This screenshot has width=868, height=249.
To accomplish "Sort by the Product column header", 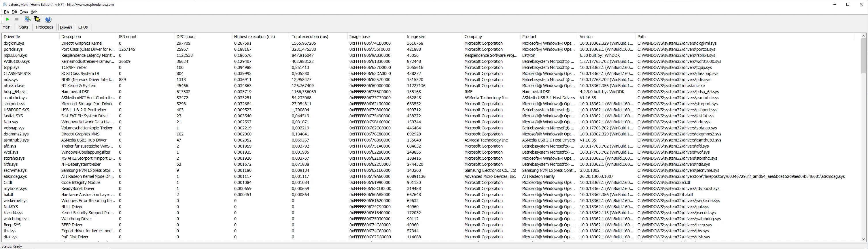I will click(x=549, y=36).
